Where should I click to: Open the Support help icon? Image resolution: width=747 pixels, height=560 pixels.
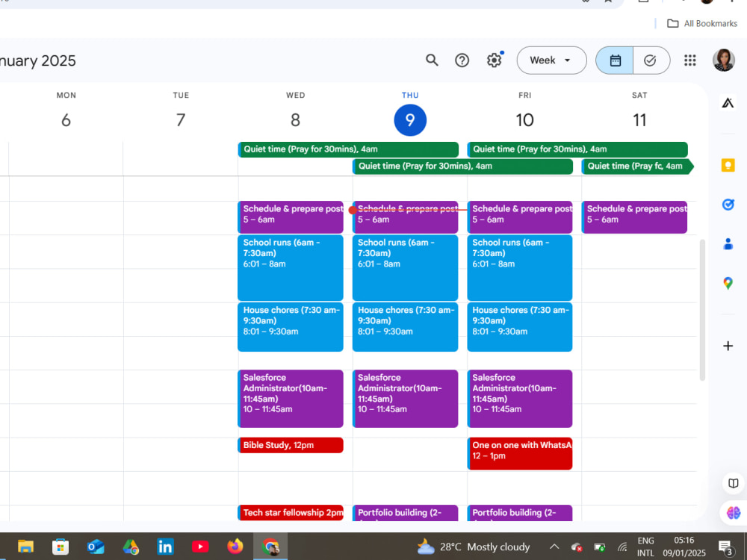(x=462, y=60)
